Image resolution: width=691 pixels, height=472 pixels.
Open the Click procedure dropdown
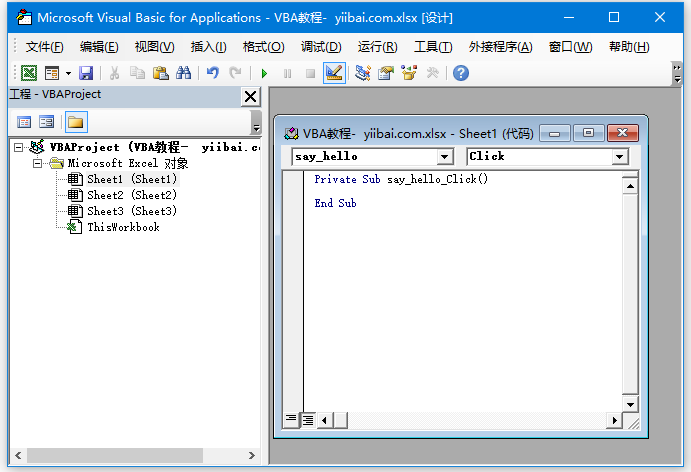[x=620, y=156]
